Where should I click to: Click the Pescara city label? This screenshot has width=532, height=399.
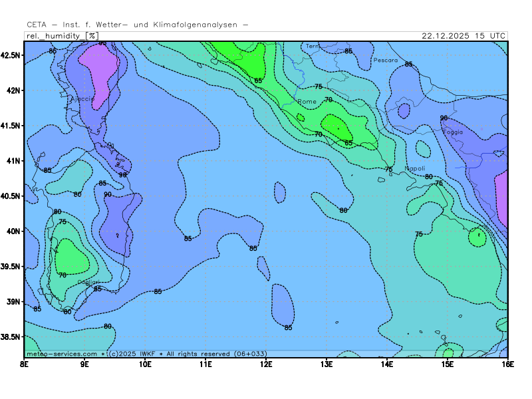[x=385, y=61]
